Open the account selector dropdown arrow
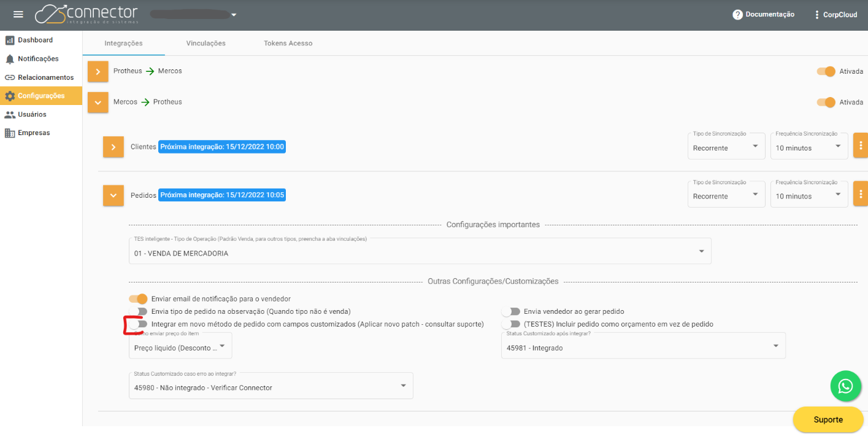Image resolution: width=868 pixels, height=436 pixels. pos(233,15)
